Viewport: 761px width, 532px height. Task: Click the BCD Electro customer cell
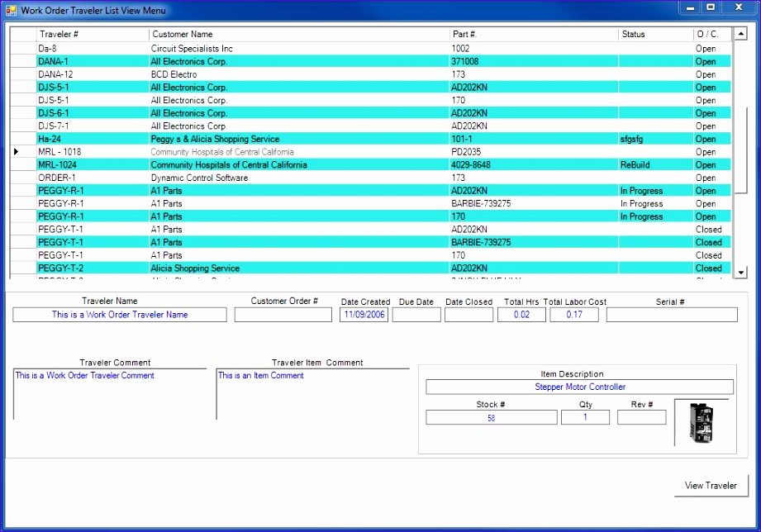(299, 74)
